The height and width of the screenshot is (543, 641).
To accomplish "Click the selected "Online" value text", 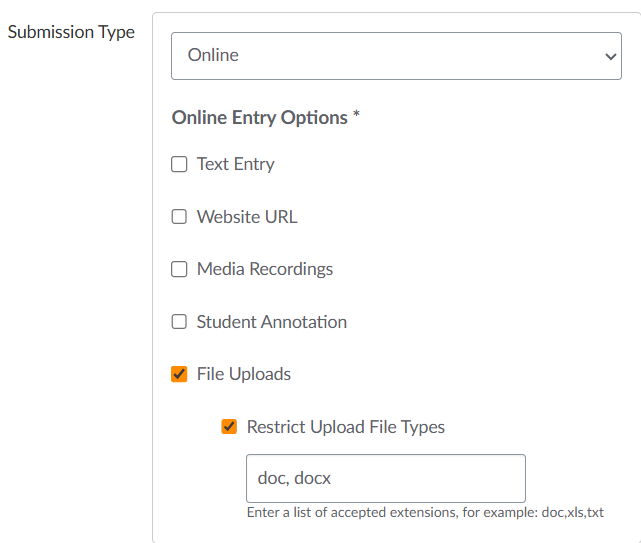I will pyautogui.click(x=213, y=56).
